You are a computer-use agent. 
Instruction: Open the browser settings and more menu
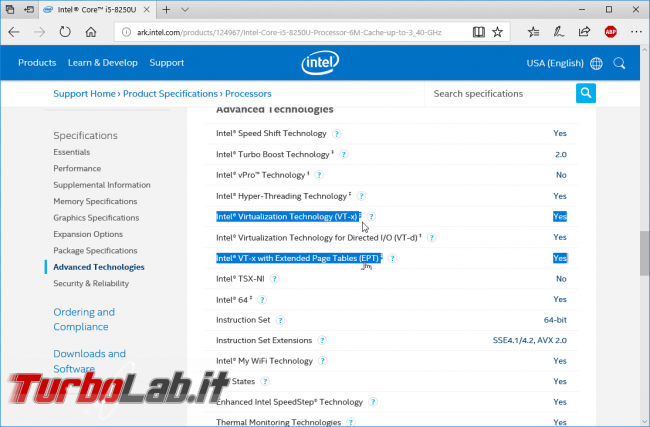(x=636, y=32)
